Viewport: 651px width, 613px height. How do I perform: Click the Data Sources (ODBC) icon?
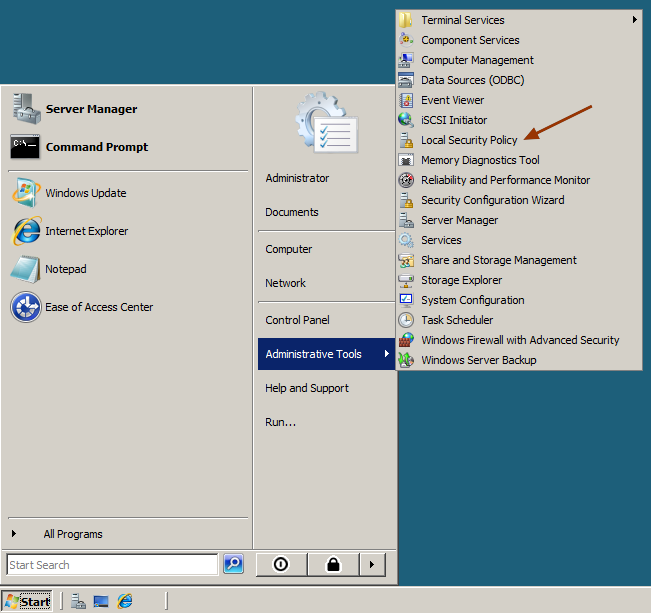[x=406, y=80]
